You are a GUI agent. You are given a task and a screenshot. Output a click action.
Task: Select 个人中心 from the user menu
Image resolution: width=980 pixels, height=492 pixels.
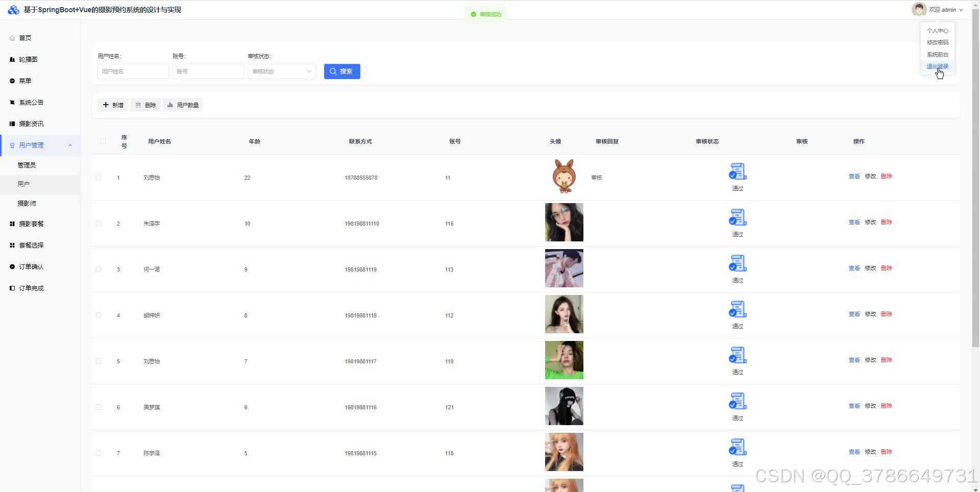pos(938,31)
